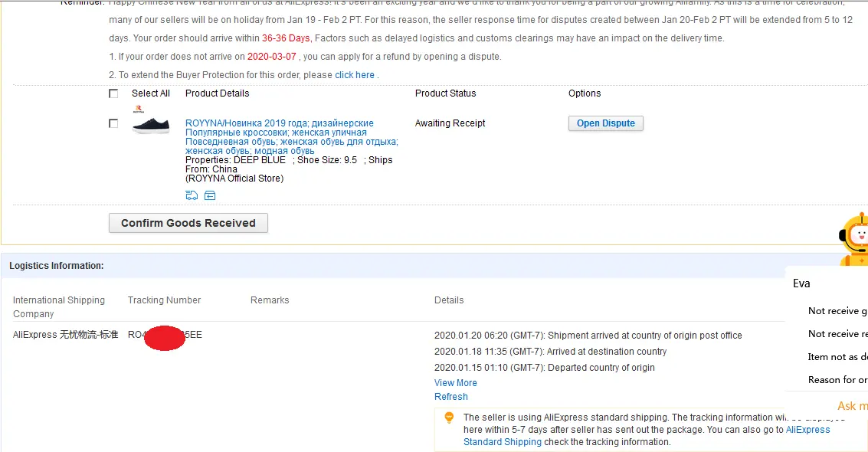
Task: Click the lightbulb tip icon
Action: 449,418
